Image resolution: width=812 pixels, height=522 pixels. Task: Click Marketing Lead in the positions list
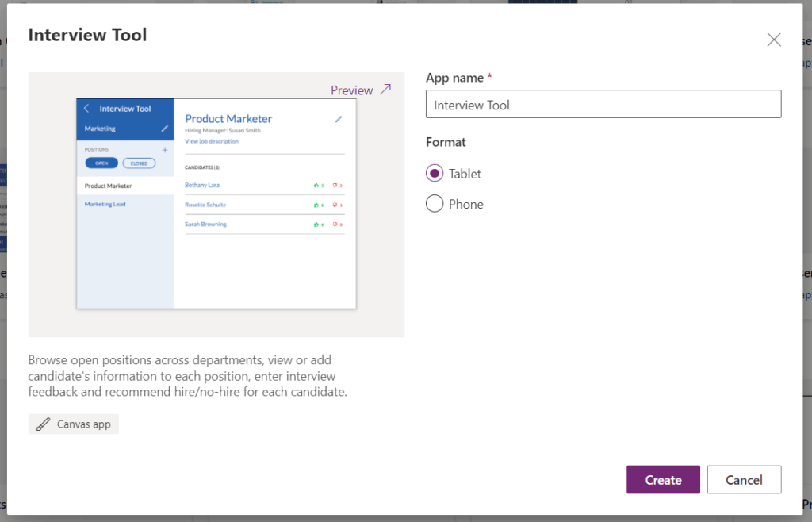point(105,204)
